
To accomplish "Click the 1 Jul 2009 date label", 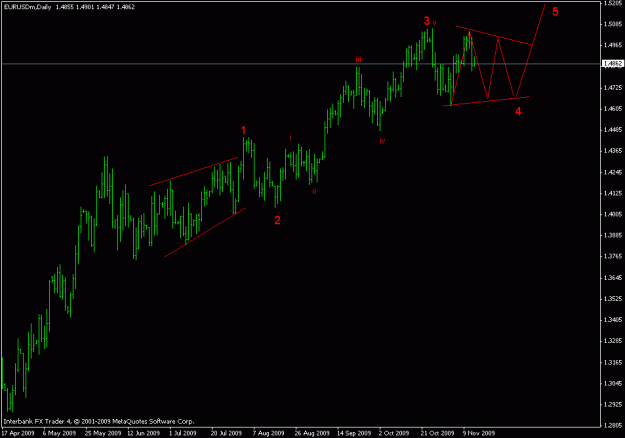I will click(183, 433).
